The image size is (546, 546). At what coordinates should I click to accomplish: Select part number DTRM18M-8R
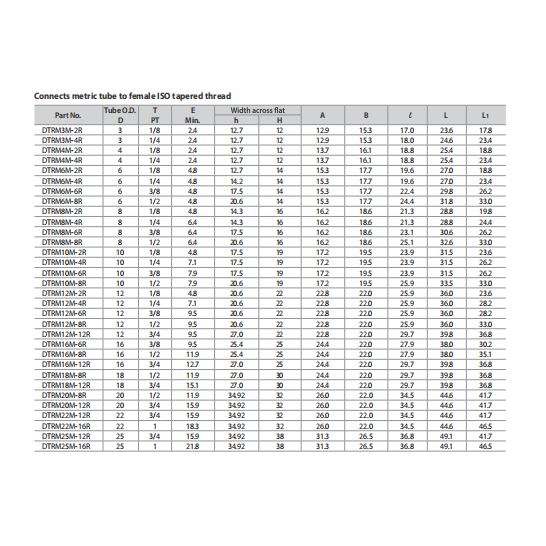tap(64, 376)
